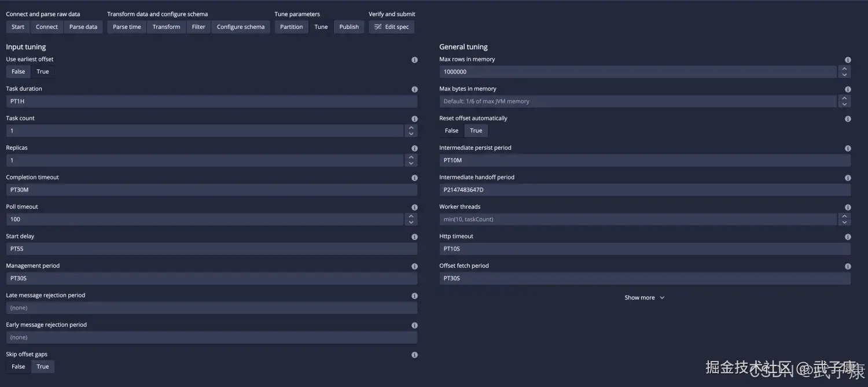Click info icon next to Http timeout
This screenshot has width=868, height=387.
[x=848, y=237]
